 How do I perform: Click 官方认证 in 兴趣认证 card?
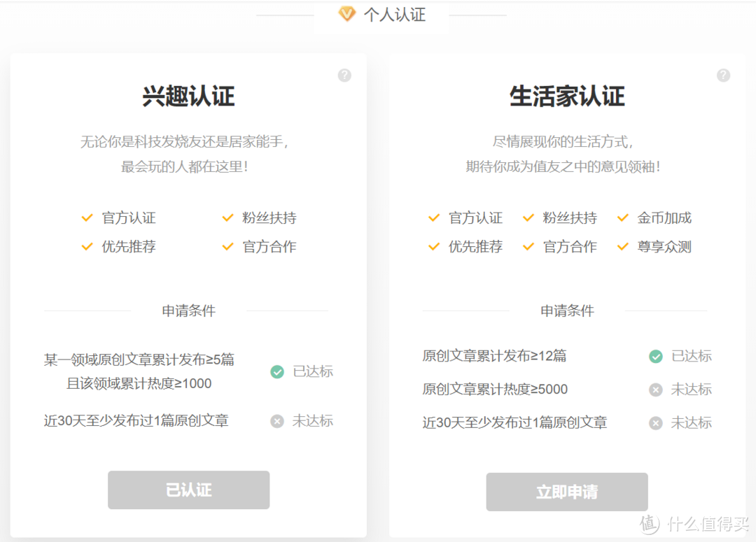129,217
